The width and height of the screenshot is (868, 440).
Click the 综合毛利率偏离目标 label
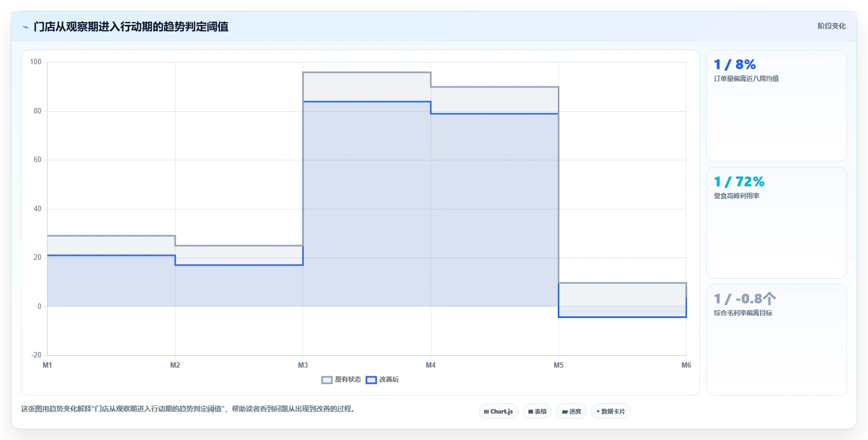coord(743,313)
